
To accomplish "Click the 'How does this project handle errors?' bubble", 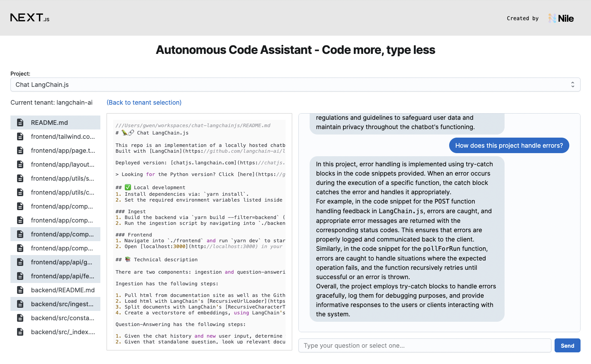I will click(x=509, y=145).
